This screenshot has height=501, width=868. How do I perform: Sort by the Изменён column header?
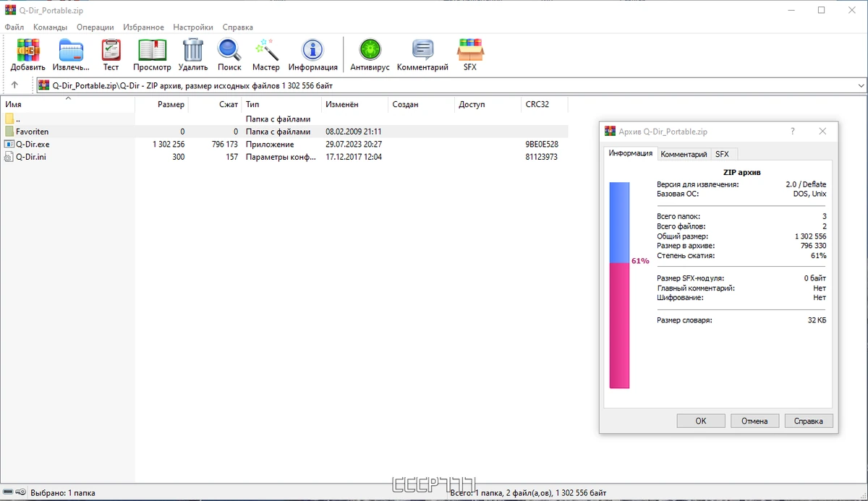point(355,104)
